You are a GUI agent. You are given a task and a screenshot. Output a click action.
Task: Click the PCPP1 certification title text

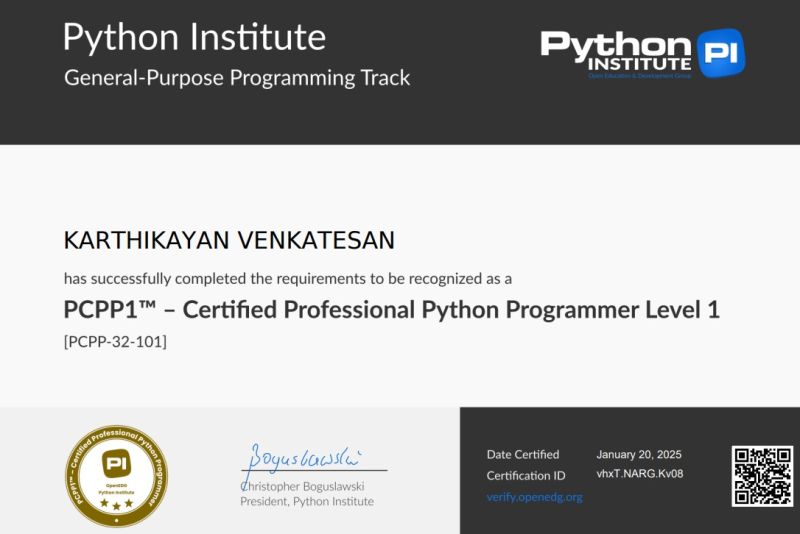[x=391, y=310]
